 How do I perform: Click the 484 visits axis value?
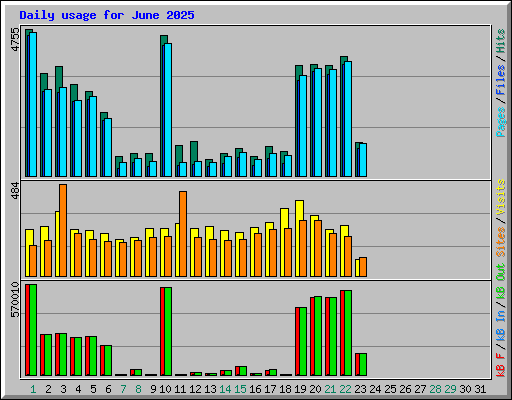coord(15,190)
